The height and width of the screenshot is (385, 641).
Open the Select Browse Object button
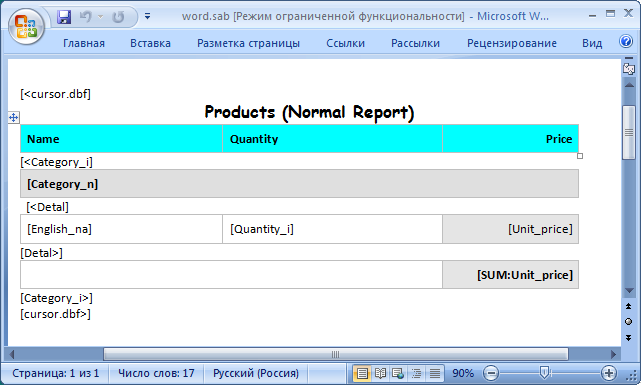pyautogui.click(x=629, y=322)
